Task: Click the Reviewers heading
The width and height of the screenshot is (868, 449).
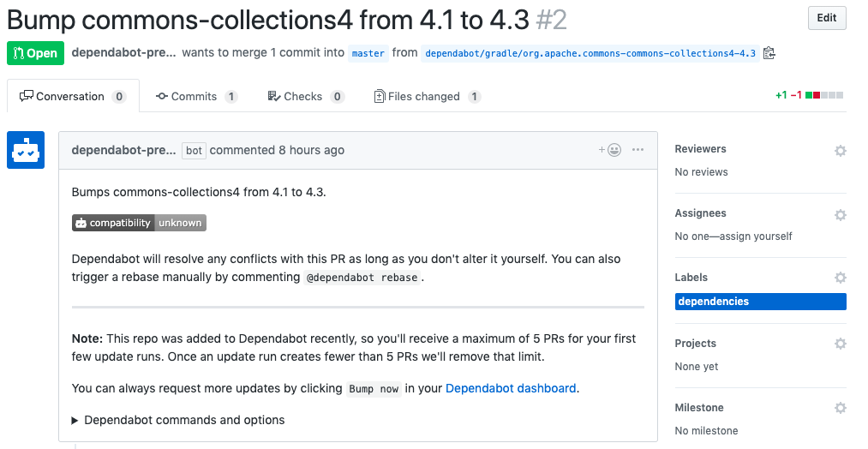Action: click(x=700, y=149)
